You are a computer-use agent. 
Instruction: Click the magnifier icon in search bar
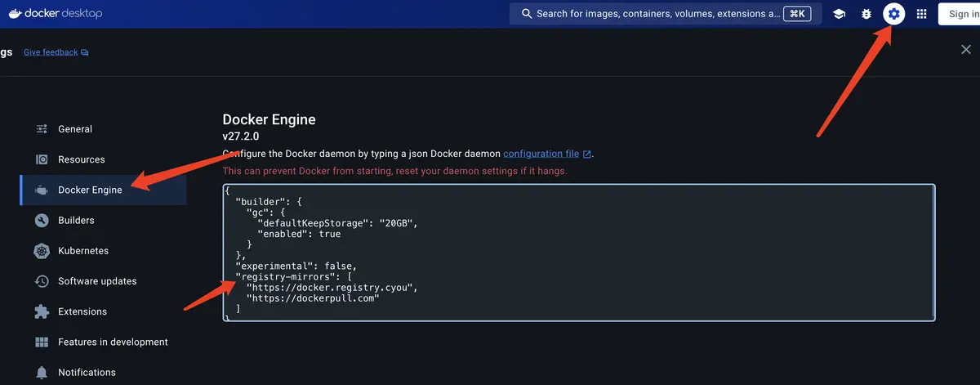[x=527, y=14]
